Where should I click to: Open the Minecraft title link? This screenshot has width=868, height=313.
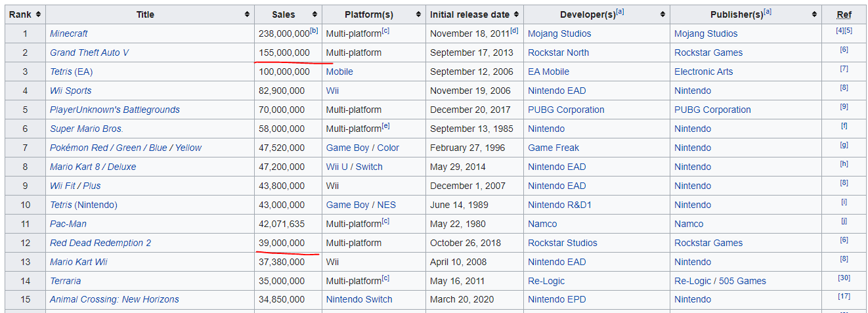[x=68, y=33]
